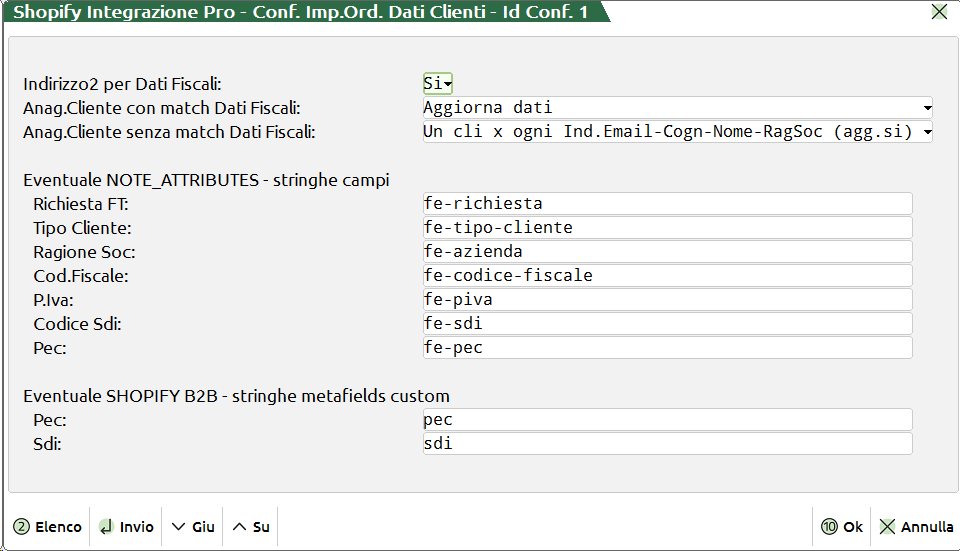
Task: Click the Giu down-arrow button
Action: 193,527
